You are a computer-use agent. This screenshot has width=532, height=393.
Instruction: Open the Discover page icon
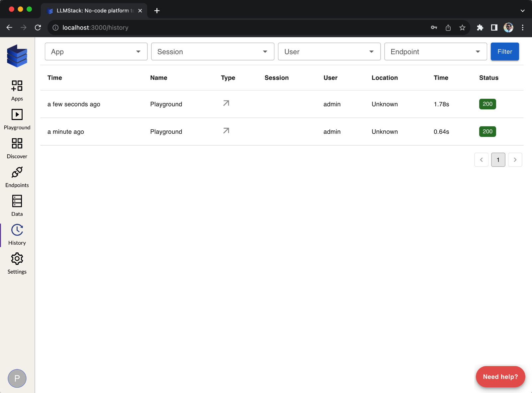[17, 144]
